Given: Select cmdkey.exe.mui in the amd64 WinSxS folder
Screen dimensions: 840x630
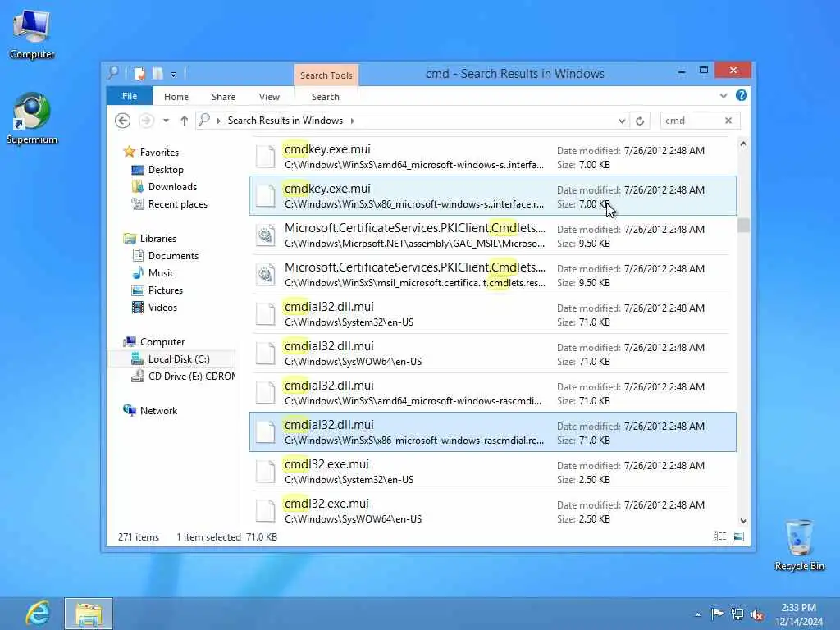Looking at the screenshot, I should [x=493, y=157].
